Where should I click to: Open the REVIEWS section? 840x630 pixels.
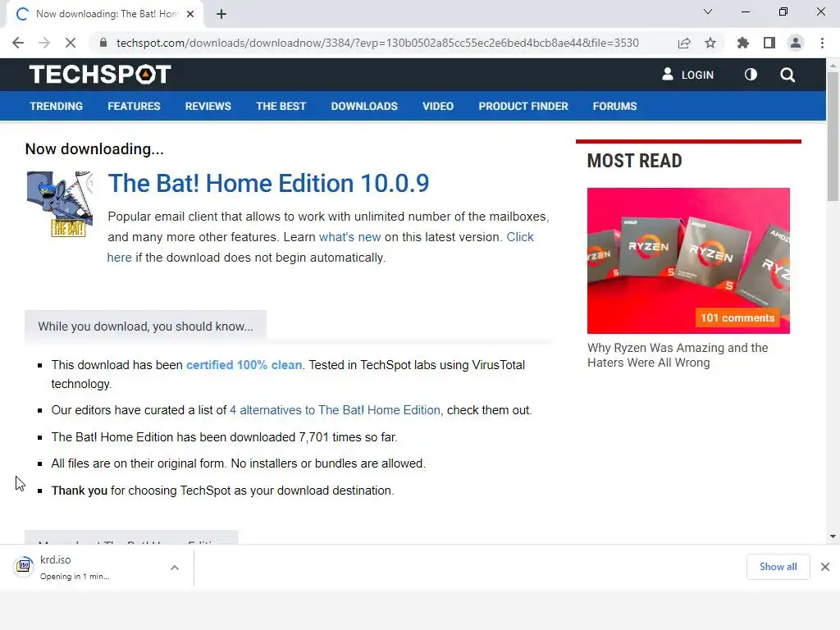208,106
